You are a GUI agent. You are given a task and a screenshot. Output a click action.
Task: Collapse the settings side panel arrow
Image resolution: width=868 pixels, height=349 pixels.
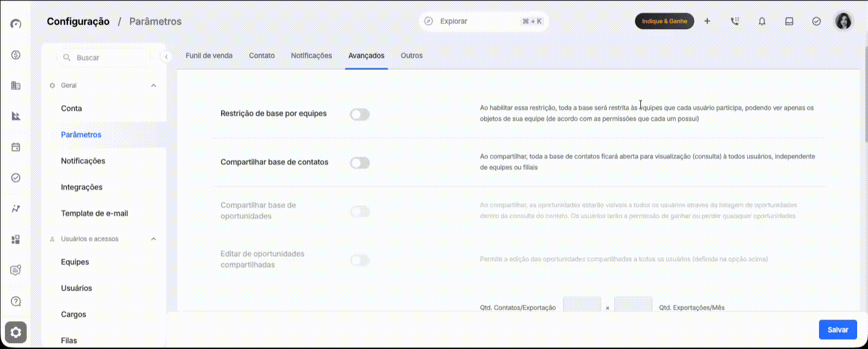tap(166, 56)
